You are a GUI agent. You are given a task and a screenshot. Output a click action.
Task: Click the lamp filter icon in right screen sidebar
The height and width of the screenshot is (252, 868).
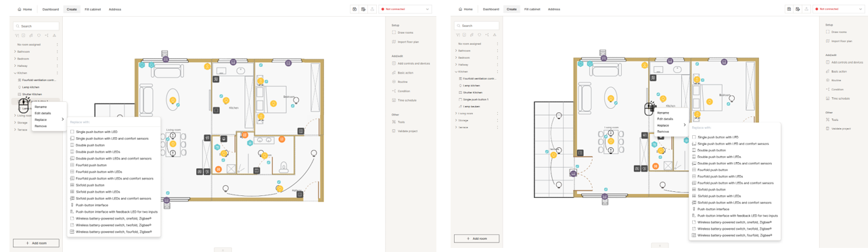(x=480, y=34)
